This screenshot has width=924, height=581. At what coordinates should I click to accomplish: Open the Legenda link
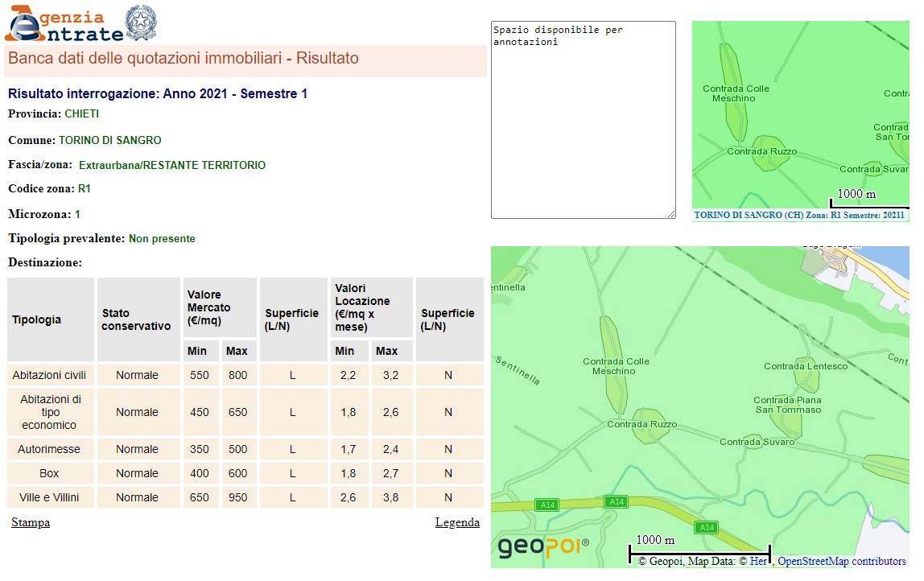point(457,523)
